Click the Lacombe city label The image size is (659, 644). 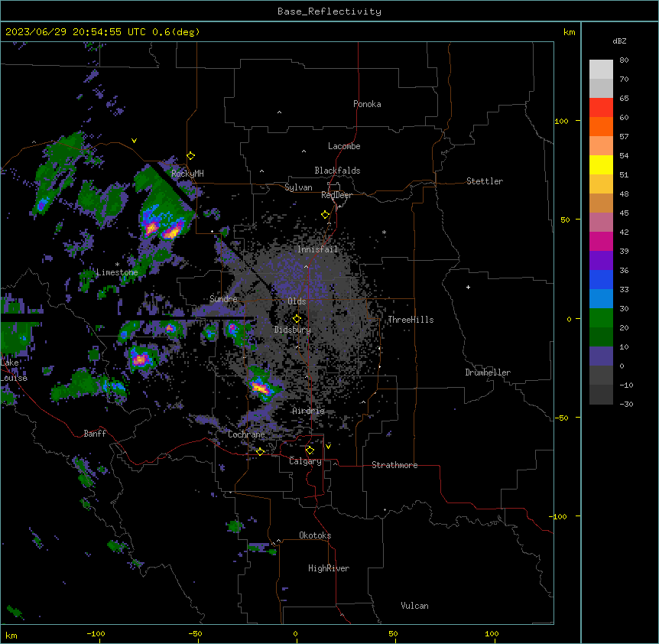pos(344,146)
